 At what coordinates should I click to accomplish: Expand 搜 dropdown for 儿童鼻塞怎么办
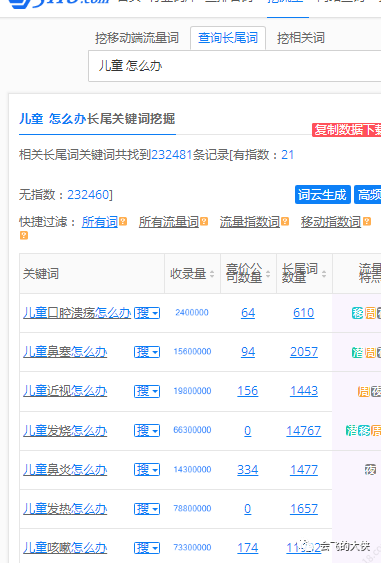coord(147,352)
